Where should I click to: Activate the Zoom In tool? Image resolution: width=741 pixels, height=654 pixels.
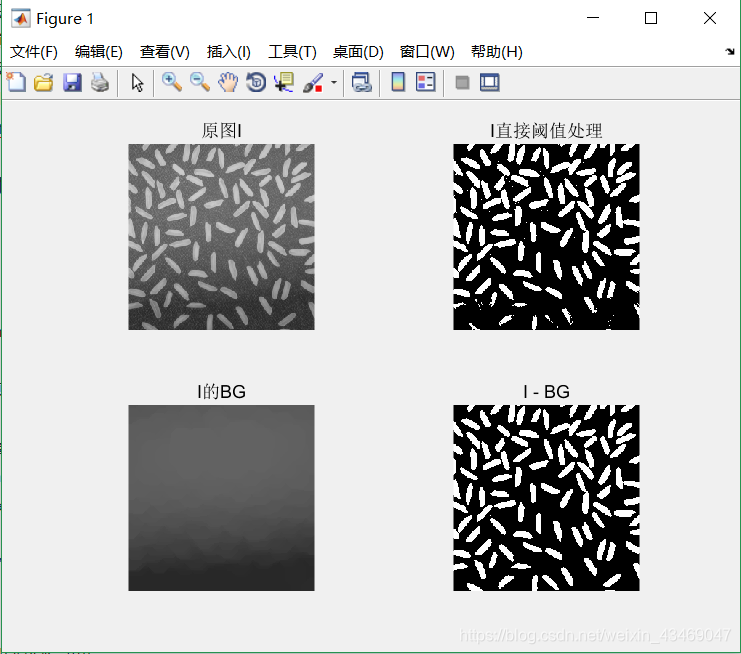(x=172, y=83)
